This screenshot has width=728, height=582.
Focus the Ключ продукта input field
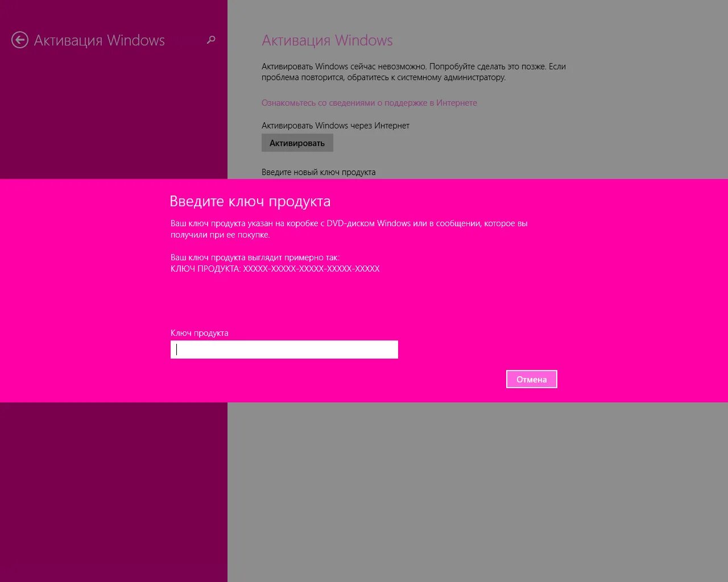click(284, 350)
